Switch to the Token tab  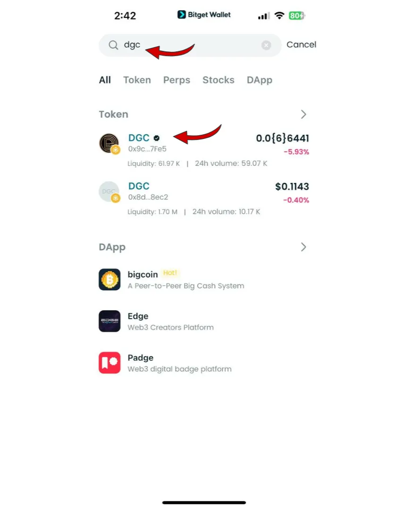click(x=137, y=80)
